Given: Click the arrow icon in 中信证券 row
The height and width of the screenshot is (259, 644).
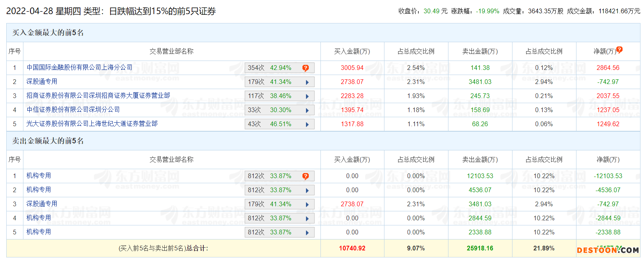Looking at the screenshot, I should click(307, 111).
